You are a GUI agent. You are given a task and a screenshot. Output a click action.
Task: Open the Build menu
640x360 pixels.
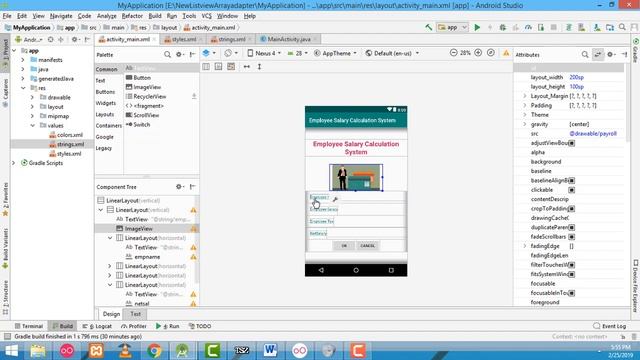(155, 16)
